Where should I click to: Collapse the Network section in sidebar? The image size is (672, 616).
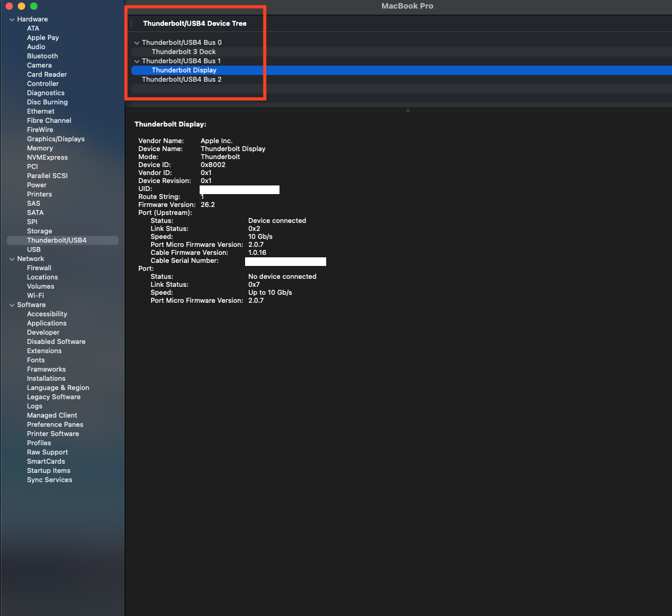[12, 259]
